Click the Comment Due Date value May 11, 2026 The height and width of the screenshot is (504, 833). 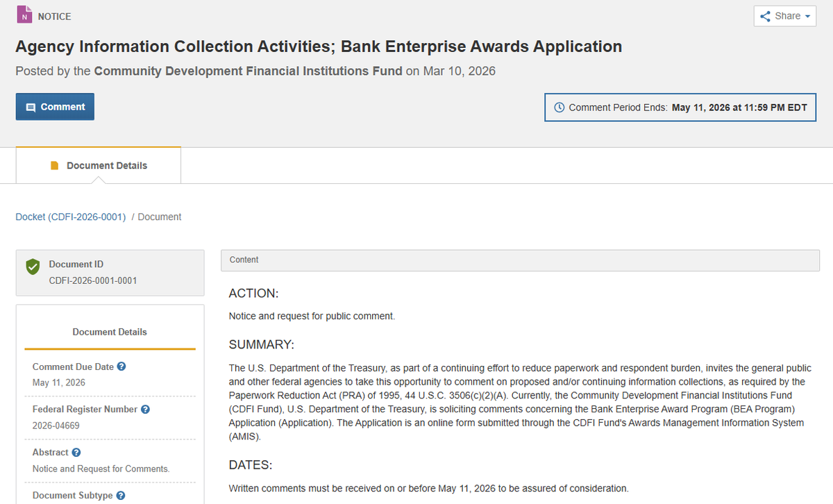click(x=59, y=383)
